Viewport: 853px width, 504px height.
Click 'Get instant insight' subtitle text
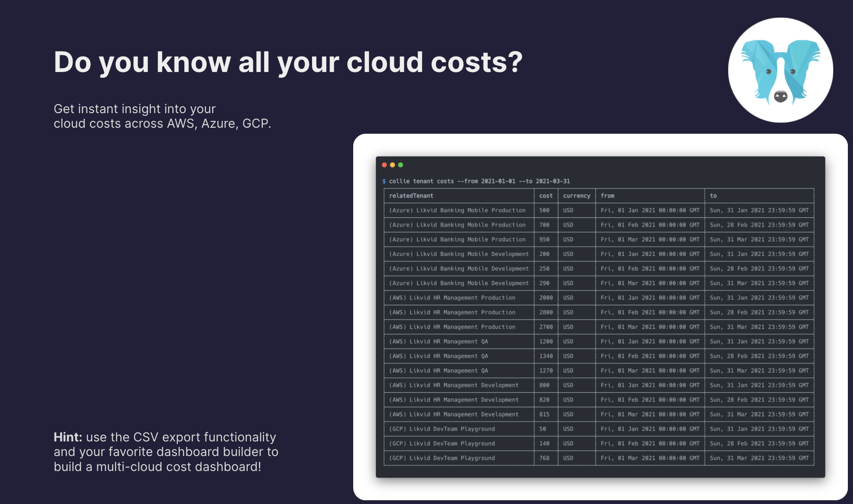tap(135, 109)
